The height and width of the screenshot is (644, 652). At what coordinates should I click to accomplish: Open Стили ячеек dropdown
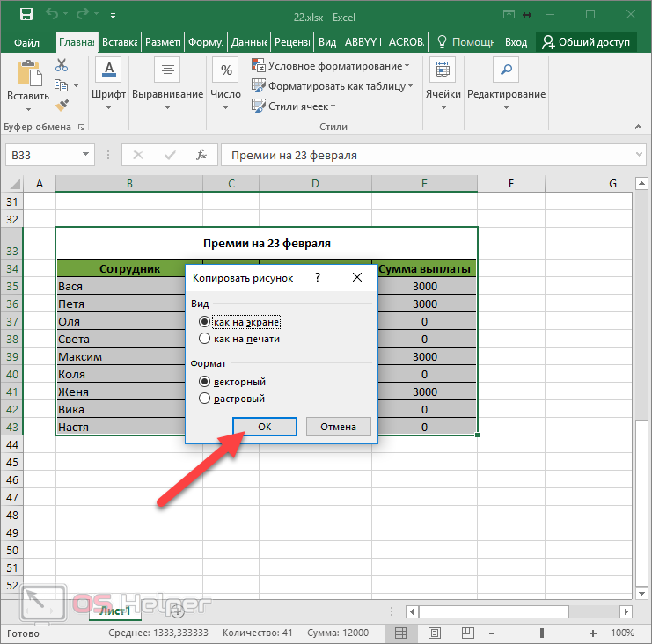pyautogui.click(x=294, y=106)
